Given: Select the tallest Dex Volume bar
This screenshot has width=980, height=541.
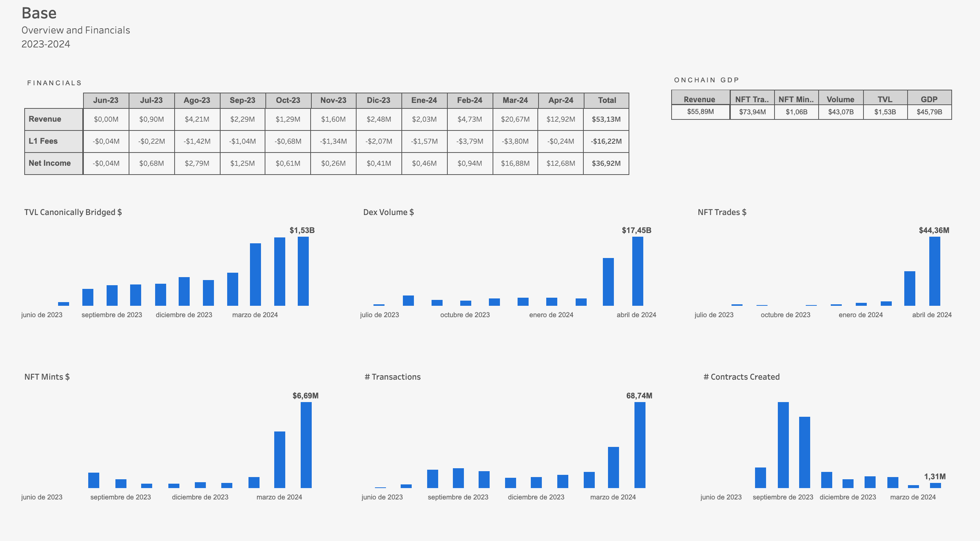Looking at the screenshot, I should click(638, 271).
